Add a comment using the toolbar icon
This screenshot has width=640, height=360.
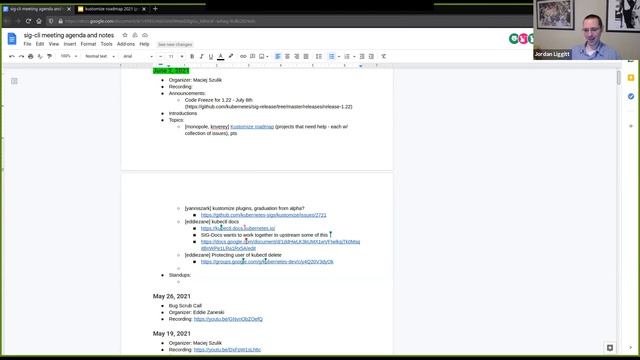click(253, 56)
